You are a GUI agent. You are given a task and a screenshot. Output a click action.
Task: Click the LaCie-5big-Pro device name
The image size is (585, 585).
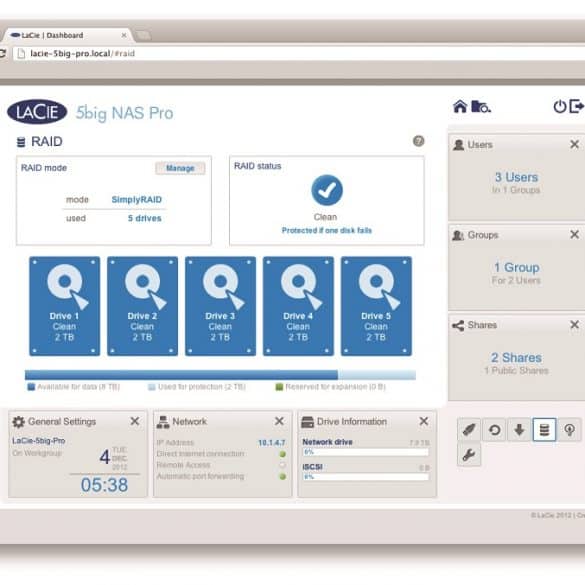(39, 441)
